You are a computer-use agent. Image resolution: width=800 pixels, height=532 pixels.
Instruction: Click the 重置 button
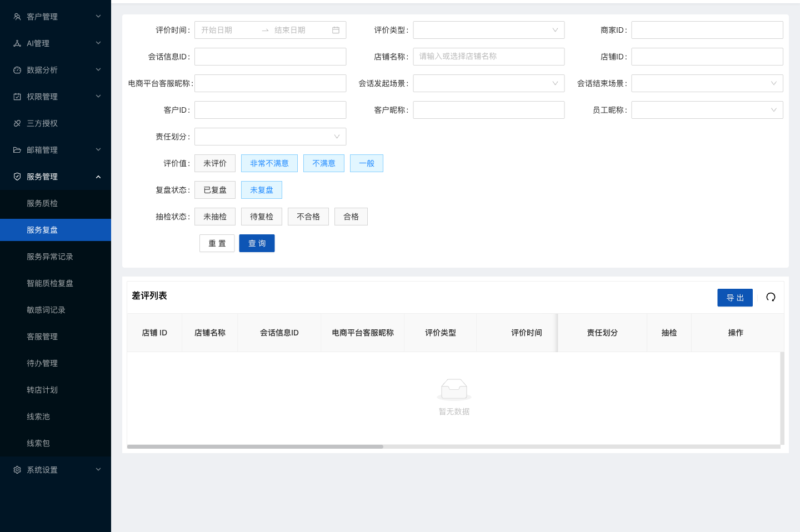pyautogui.click(x=217, y=243)
